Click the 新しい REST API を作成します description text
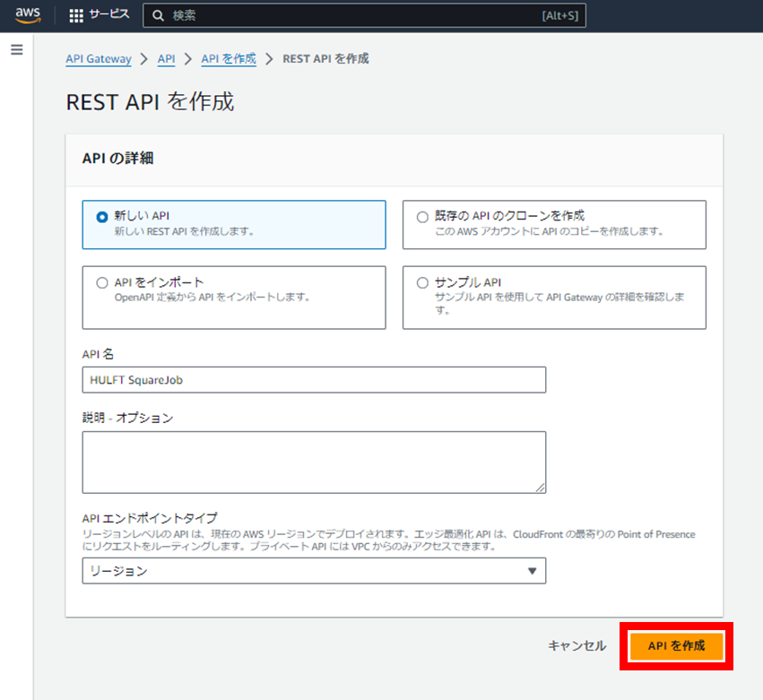 tap(184, 231)
